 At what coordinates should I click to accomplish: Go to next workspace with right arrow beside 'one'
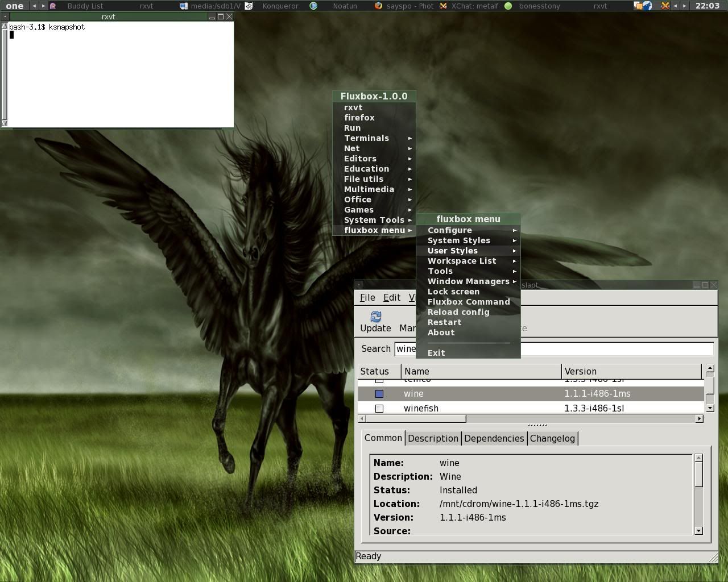pyautogui.click(x=43, y=6)
